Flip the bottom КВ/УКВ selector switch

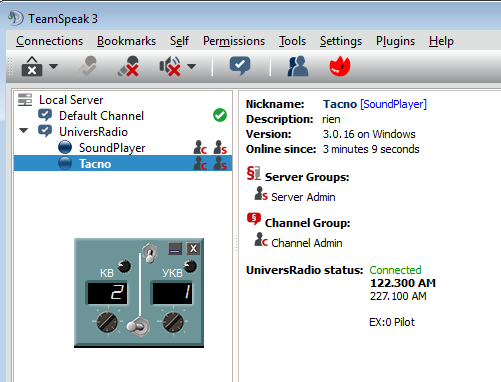pyautogui.click(x=138, y=327)
